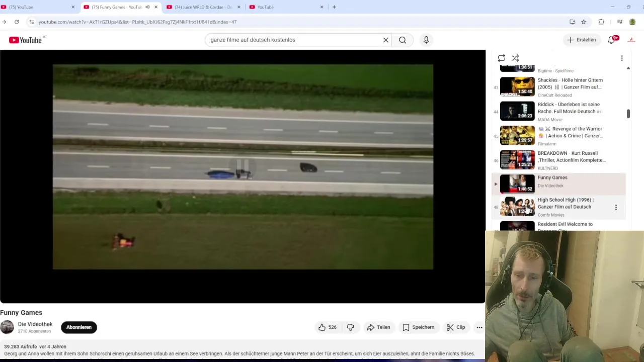Viewport: 644px width, 362px height.
Task: Open the notifications bell
Action: (x=612, y=40)
